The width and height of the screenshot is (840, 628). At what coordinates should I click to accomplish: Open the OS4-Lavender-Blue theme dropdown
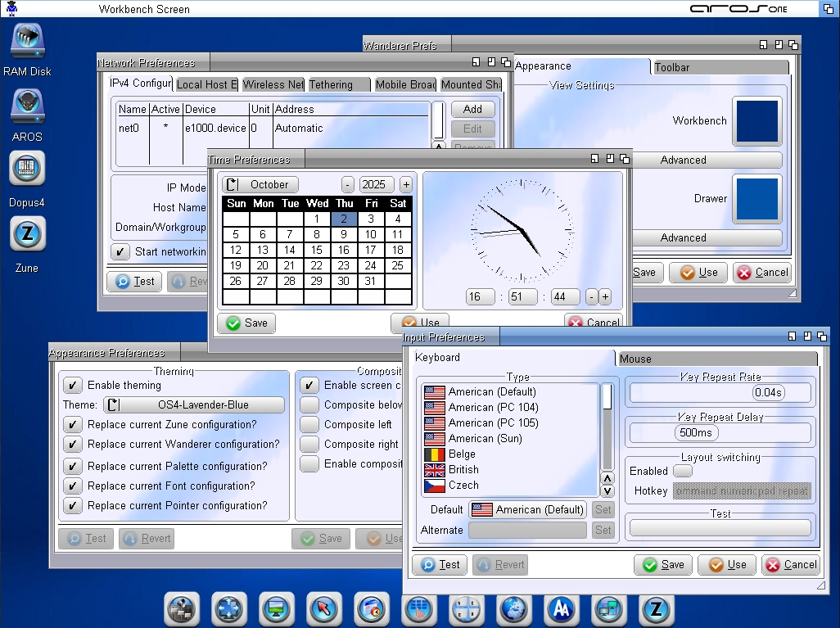click(x=194, y=405)
